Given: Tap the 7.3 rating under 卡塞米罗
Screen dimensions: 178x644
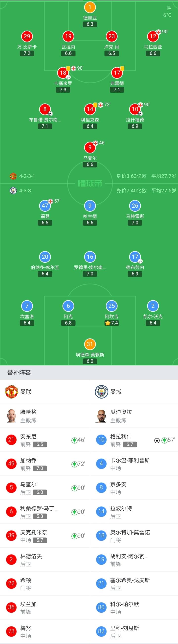Looking at the screenshot, I should [x=63, y=90].
